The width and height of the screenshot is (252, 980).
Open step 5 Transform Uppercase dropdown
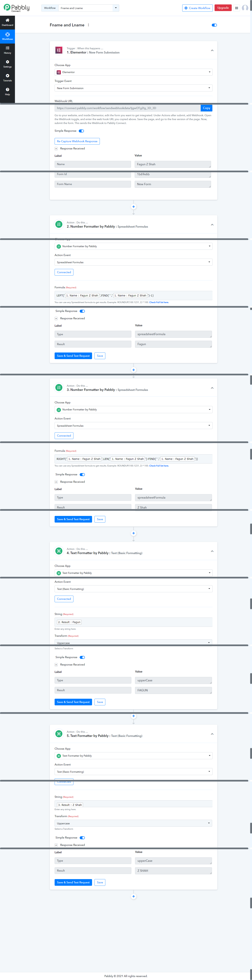click(133, 823)
